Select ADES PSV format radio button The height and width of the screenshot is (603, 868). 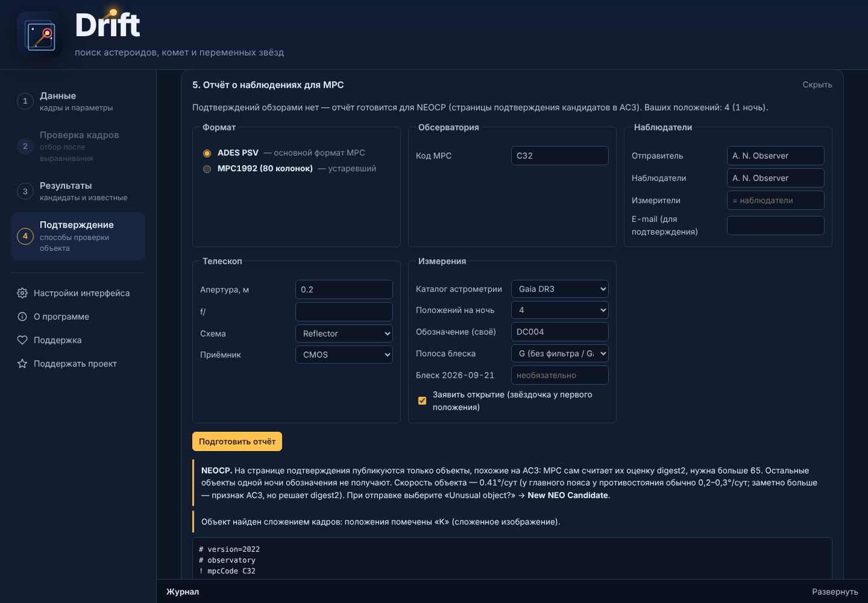click(207, 153)
